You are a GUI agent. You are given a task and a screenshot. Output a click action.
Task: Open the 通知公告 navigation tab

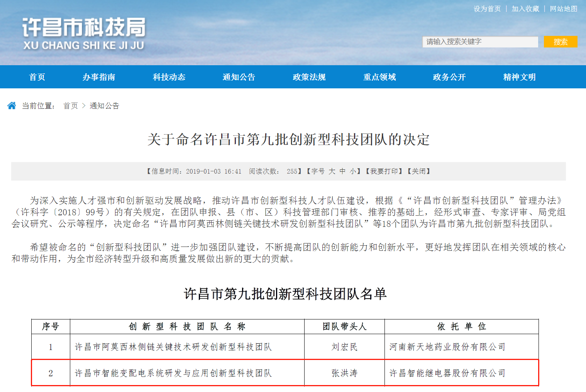[x=239, y=77]
